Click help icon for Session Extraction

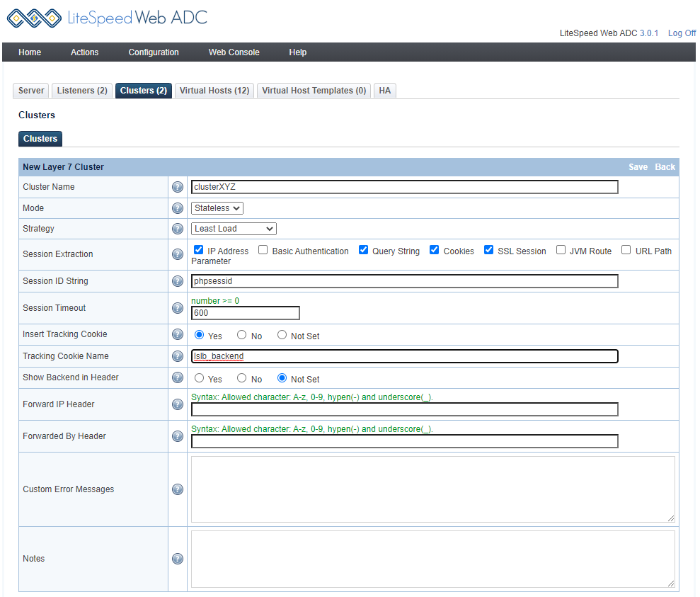(x=178, y=254)
